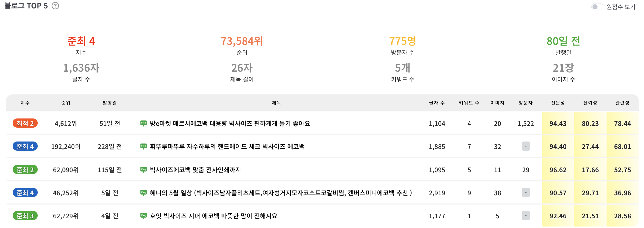Click the hidden visitor dash in 혜니의 row
Image resolution: width=644 pixels, height=228 pixels.
(x=526, y=193)
